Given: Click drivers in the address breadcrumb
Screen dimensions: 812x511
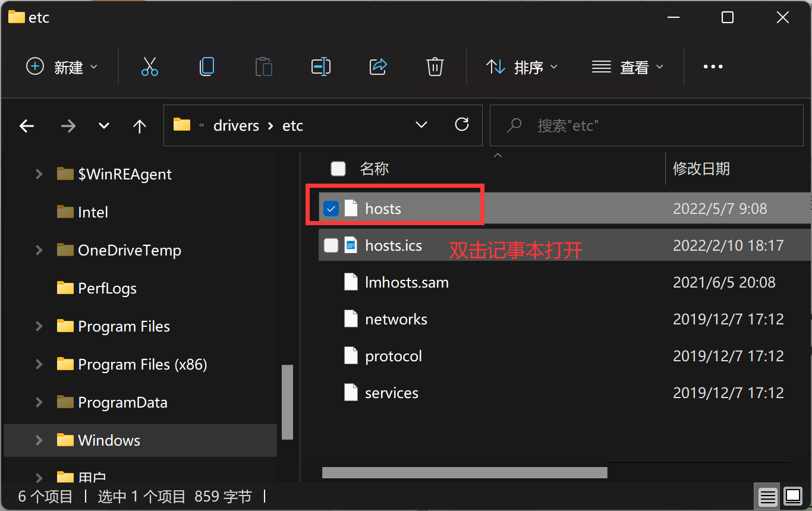Looking at the screenshot, I should (237, 126).
